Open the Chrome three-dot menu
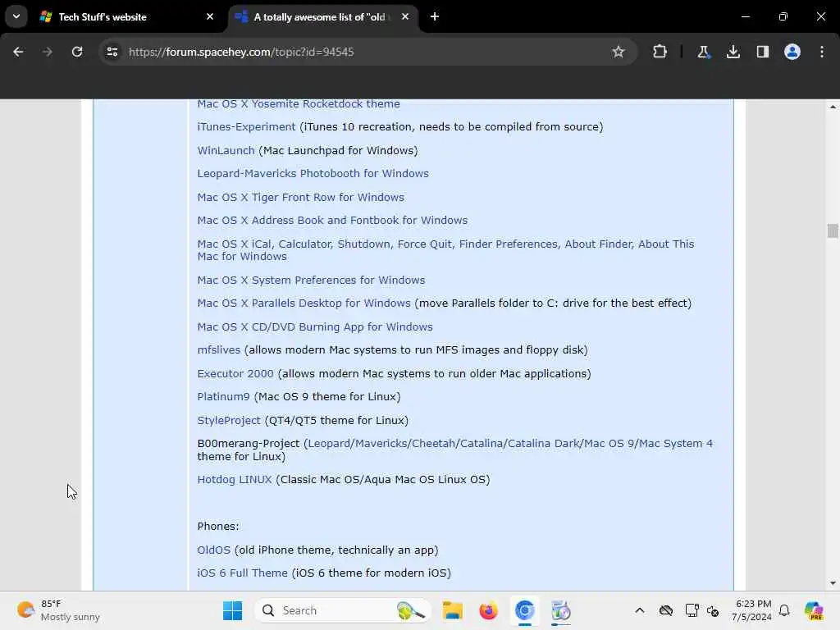840x630 pixels. pos(822,52)
